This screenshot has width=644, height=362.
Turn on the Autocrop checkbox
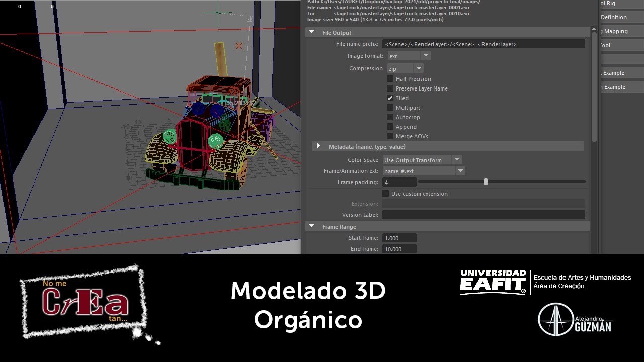click(x=390, y=117)
